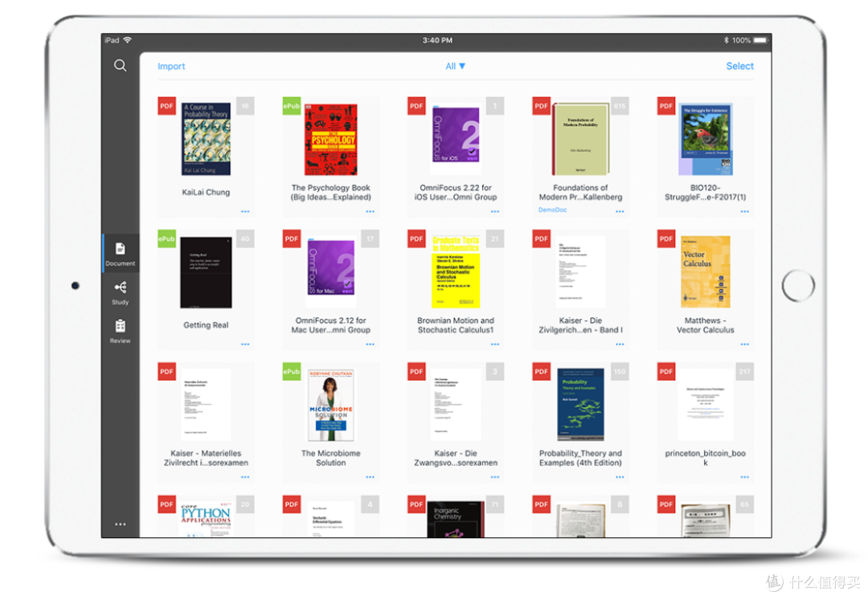Open more options for OmniFocus 2.22 for iOS
The image size is (868, 600).
495,212
